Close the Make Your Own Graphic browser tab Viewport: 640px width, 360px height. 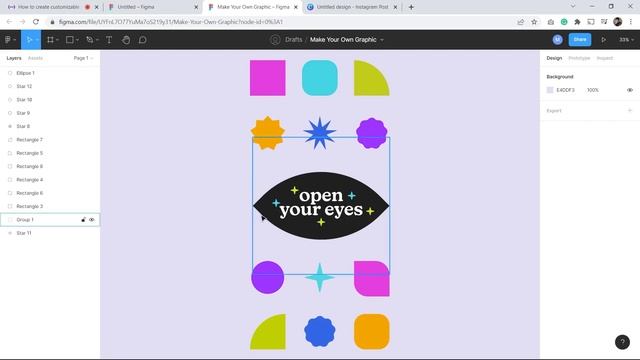(x=296, y=7)
